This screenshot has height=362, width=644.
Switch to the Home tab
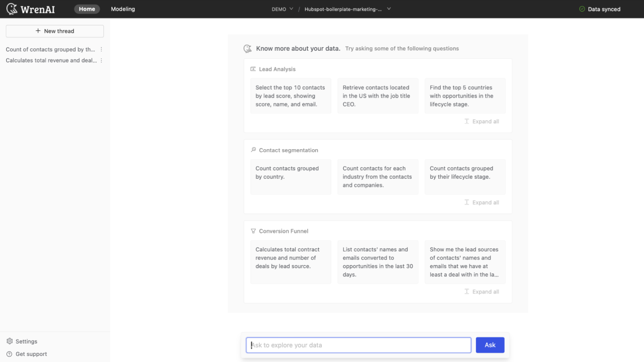(x=87, y=9)
